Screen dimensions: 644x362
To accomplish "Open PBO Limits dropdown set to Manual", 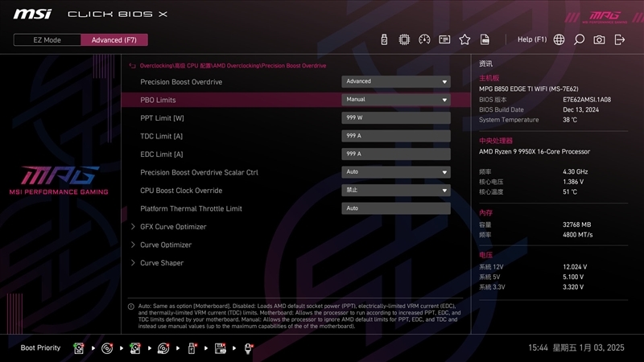I will (396, 100).
